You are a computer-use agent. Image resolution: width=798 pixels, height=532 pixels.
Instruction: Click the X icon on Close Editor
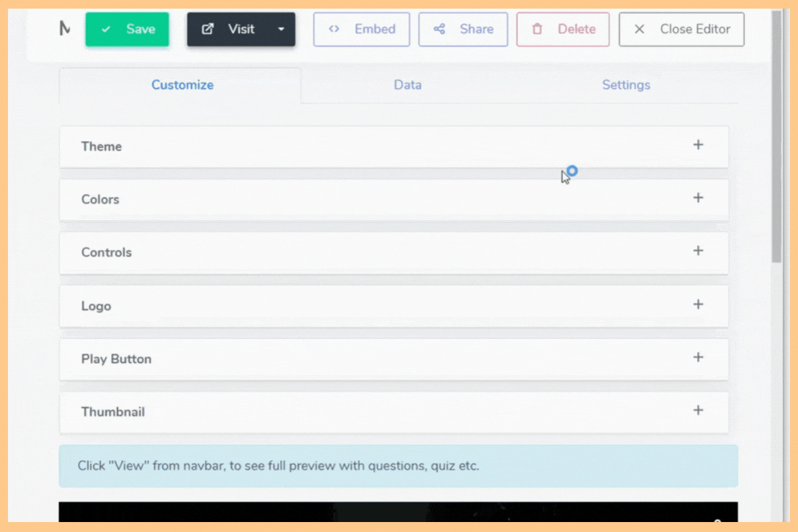pyautogui.click(x=639, y=29)
